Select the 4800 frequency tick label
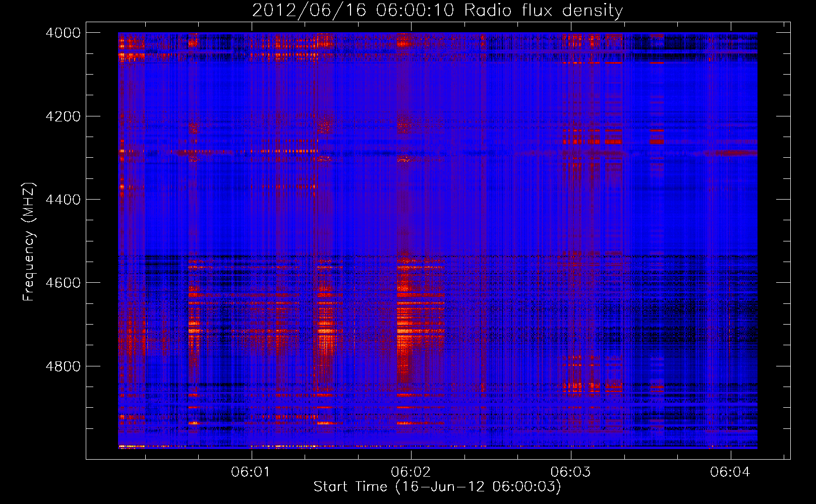The image size is (816, 504). (63, 366)
